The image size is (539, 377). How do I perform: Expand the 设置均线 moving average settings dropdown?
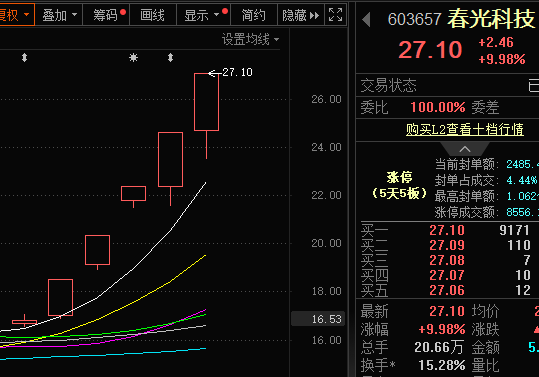250,40
